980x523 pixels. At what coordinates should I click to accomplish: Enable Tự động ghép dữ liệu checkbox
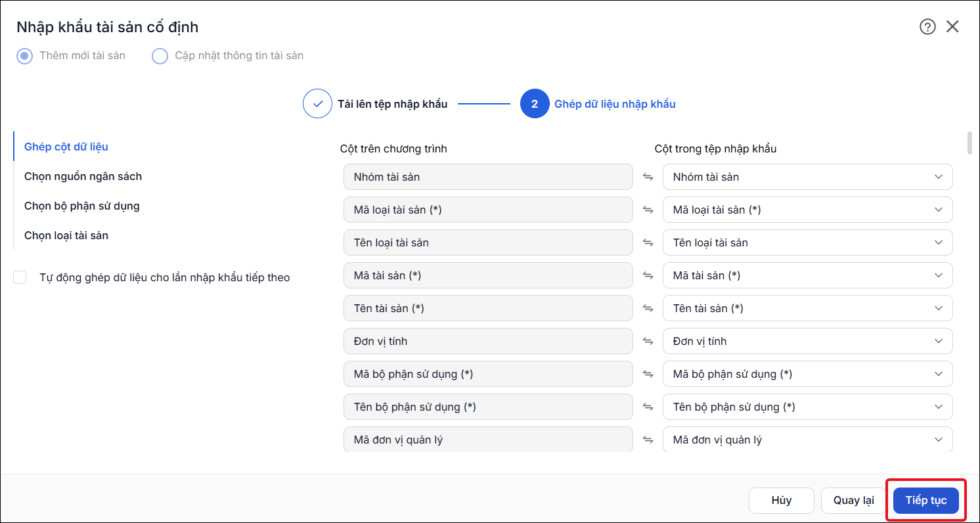[x=20, y=277]
